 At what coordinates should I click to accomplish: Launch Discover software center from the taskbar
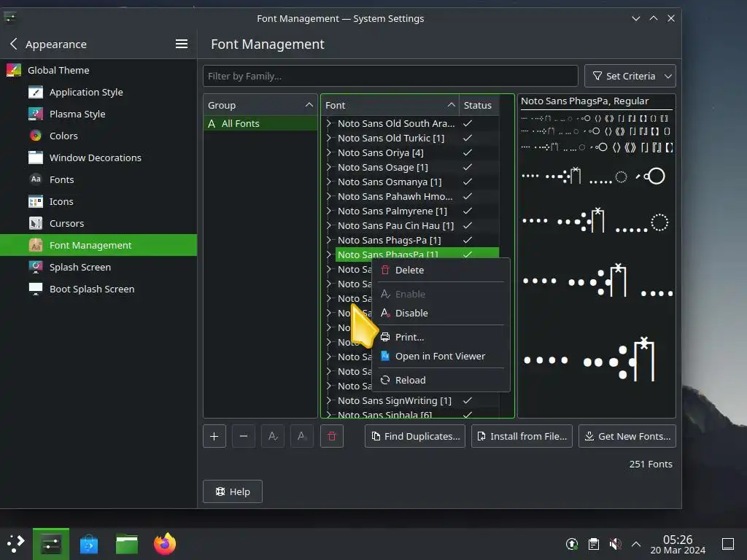tap(89, 544)
